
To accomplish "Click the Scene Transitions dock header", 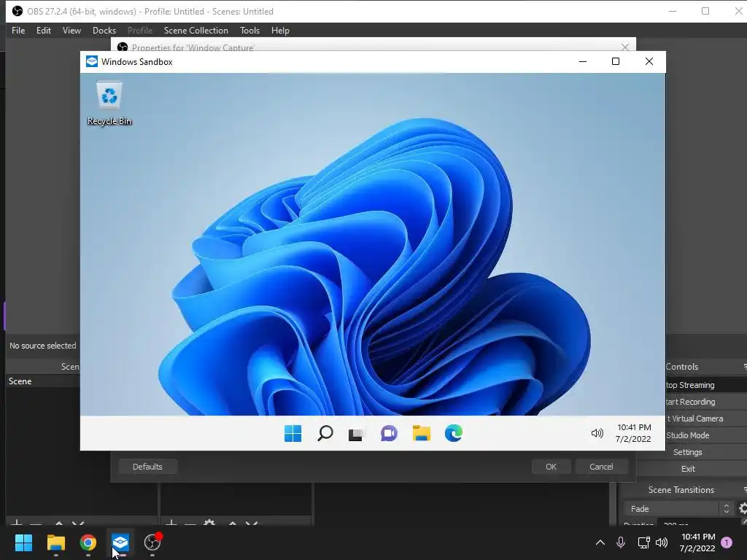I will pos(681,490).
